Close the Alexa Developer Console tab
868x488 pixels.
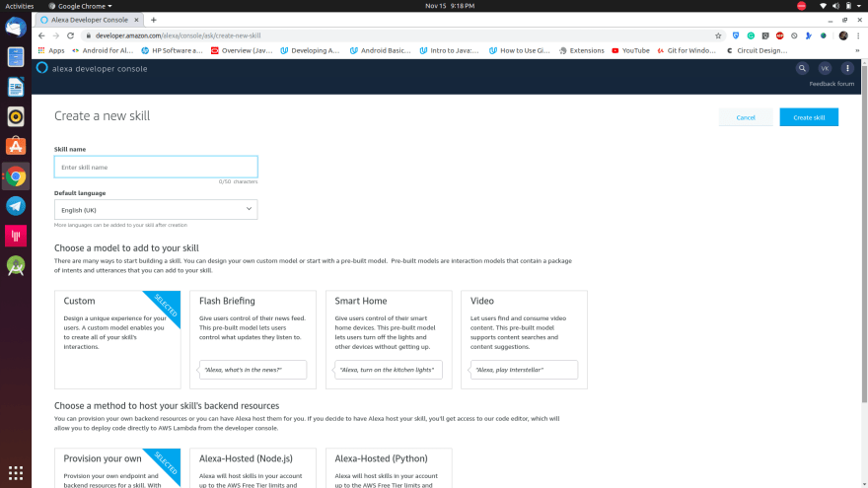(x=136, y=20)
